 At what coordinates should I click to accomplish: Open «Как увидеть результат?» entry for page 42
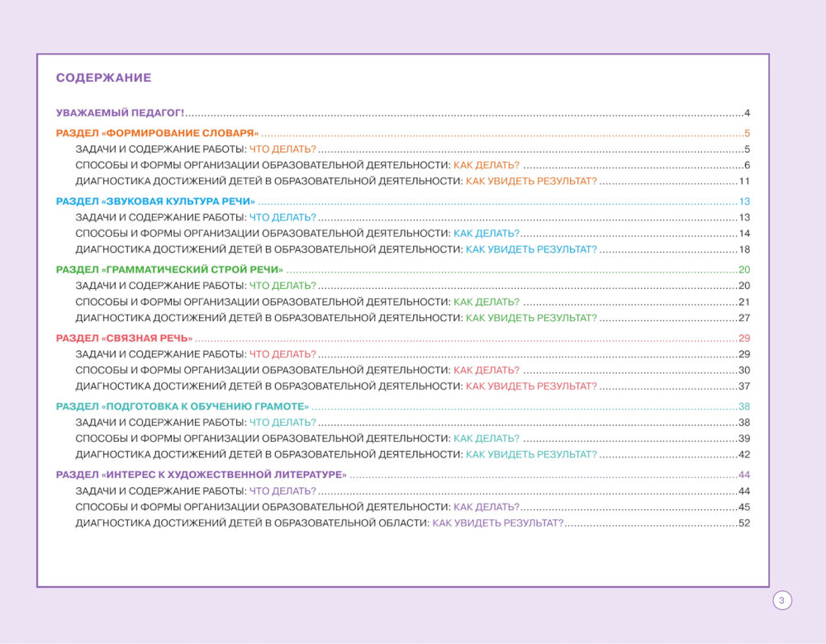tap(531, 454)
